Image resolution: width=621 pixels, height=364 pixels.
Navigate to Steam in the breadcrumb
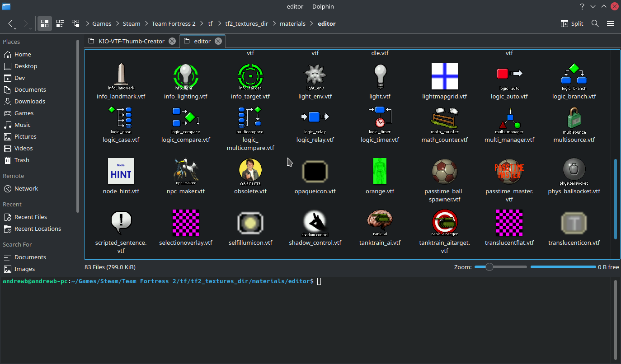(132, 23)
